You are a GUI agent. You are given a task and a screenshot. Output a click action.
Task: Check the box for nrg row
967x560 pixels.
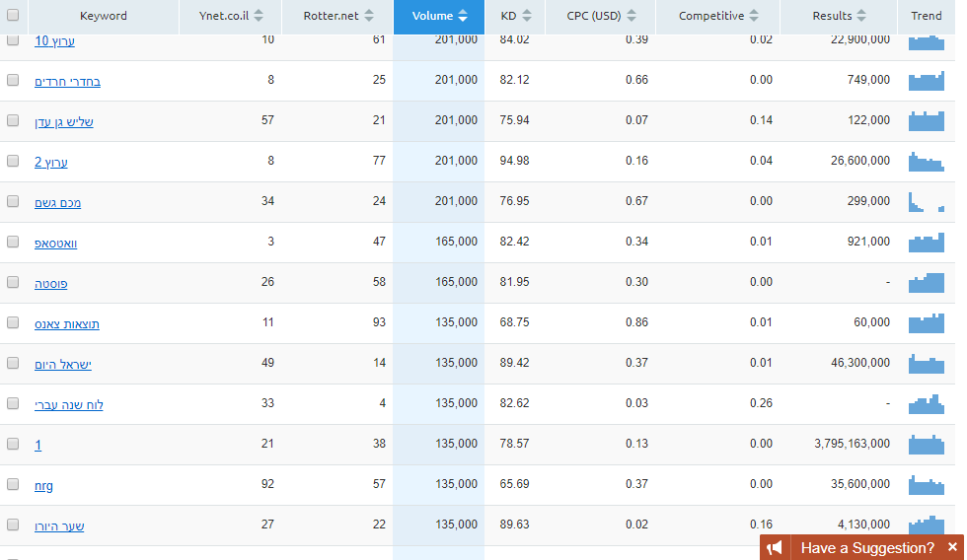[13, 485]
